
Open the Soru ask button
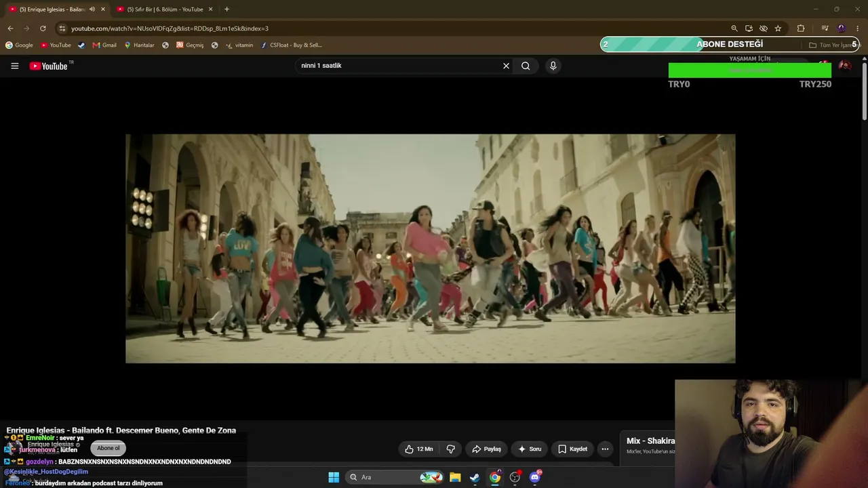[x=530, y=449]
